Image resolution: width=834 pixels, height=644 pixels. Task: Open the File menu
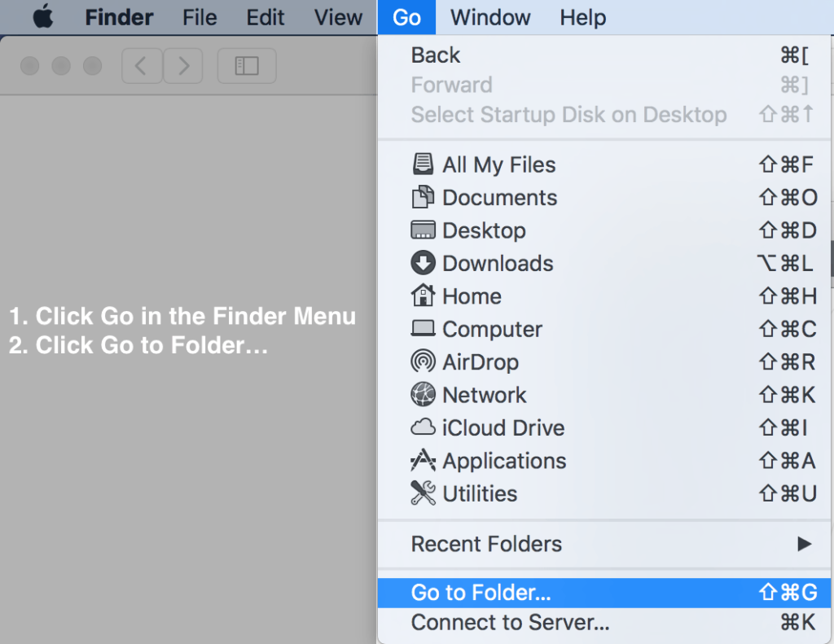click(x=200, y=17)
